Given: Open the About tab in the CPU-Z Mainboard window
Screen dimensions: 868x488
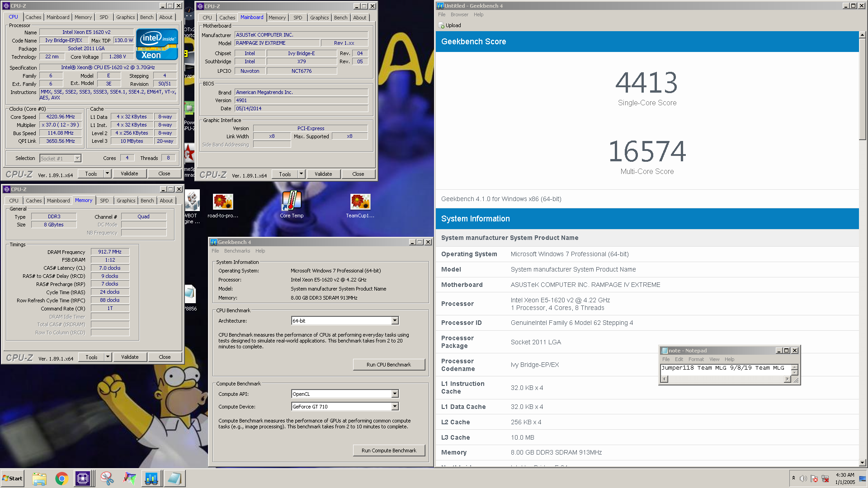Looking at the screenshot, I should coord(360,18).
